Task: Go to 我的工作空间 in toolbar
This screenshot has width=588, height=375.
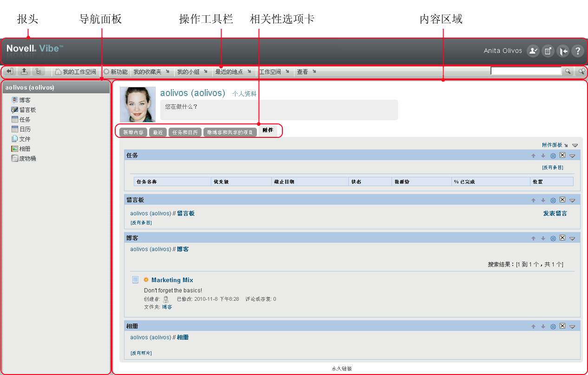Action: tap(76, 72)
